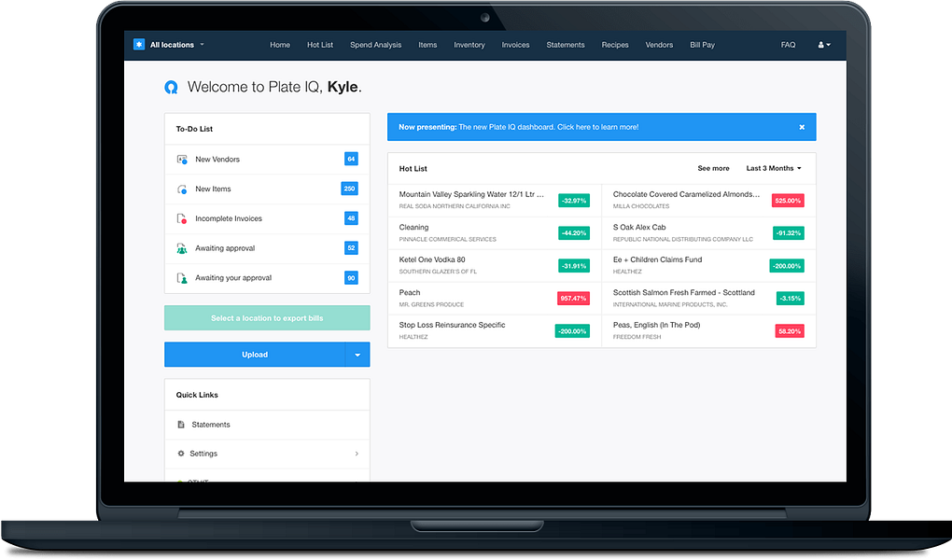The height and width of the screenshot is (560, 952).
Task: Click the New Vendors row icon
Action: point(182,159)
